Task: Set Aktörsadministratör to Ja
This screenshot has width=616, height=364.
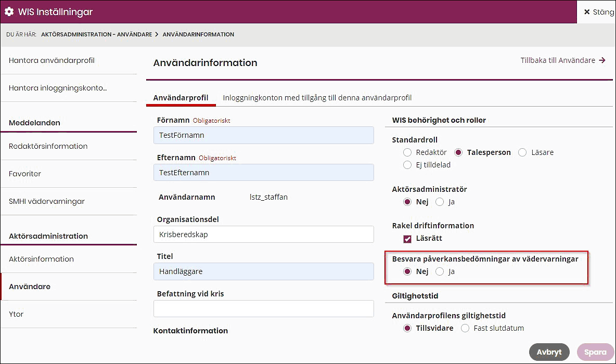Action: click(x=440, y=202)
